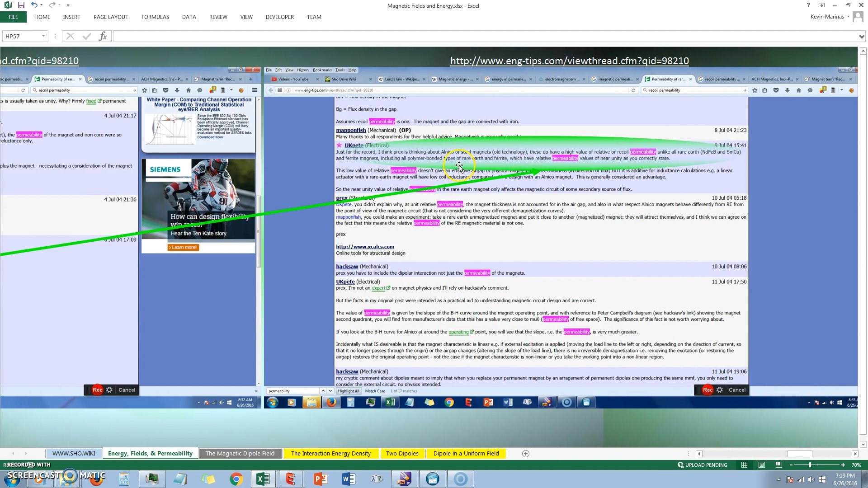Open Ribbon Display Options button

click(821, 5)
